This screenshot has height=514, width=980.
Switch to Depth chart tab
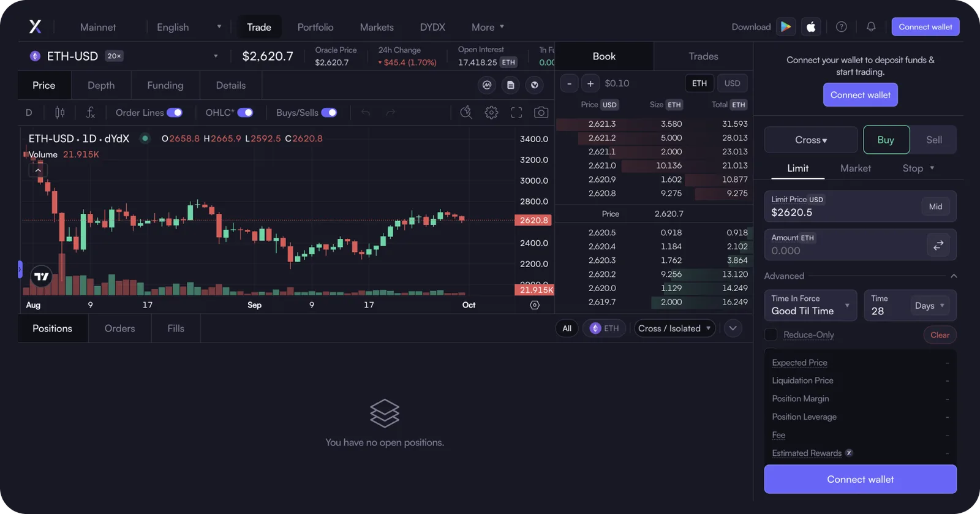(x=101, y=85)
